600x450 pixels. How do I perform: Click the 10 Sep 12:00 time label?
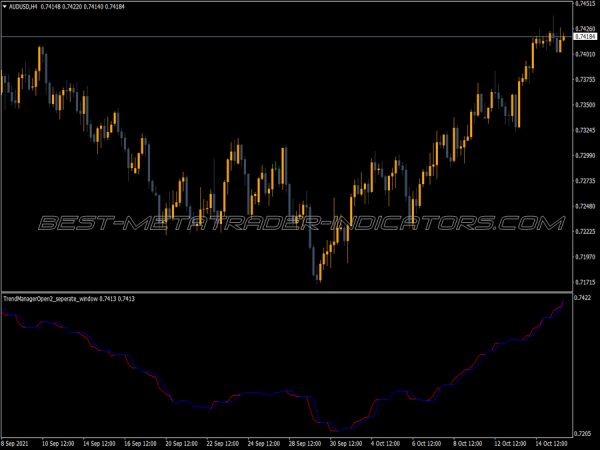tap(58, 443)
